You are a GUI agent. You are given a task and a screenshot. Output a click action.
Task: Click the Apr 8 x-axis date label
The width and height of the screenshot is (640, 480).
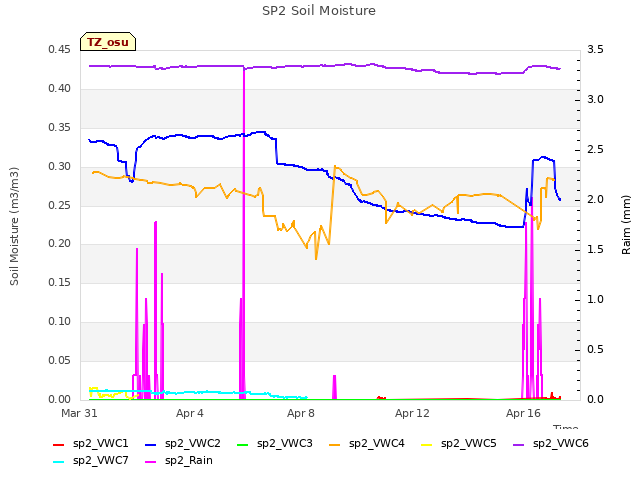pos(301,413)
